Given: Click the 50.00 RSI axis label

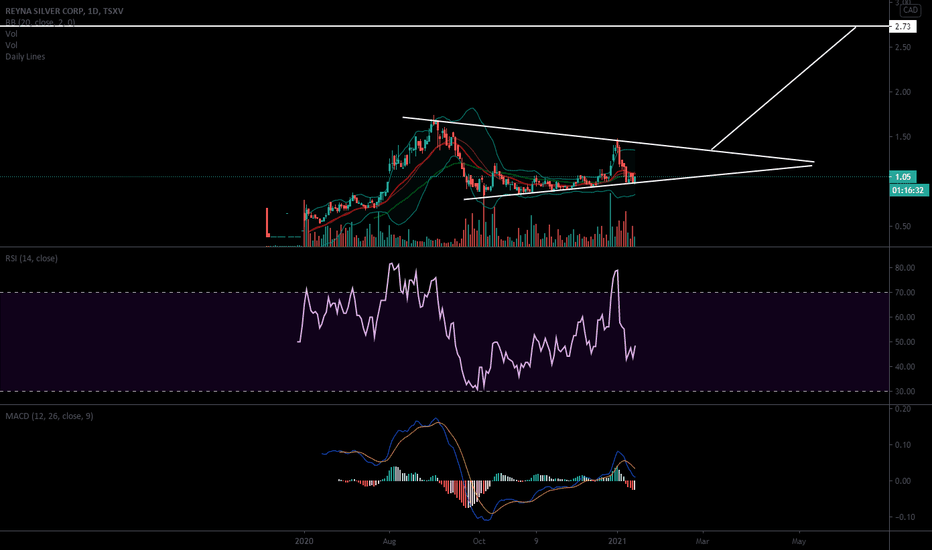Looking at the screenshot, I should (x=905, y=342).
